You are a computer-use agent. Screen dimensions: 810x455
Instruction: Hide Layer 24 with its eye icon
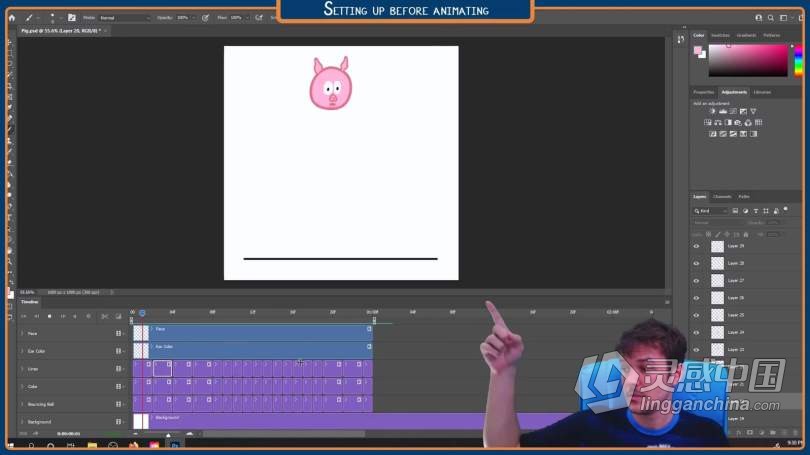pos(696,333)
